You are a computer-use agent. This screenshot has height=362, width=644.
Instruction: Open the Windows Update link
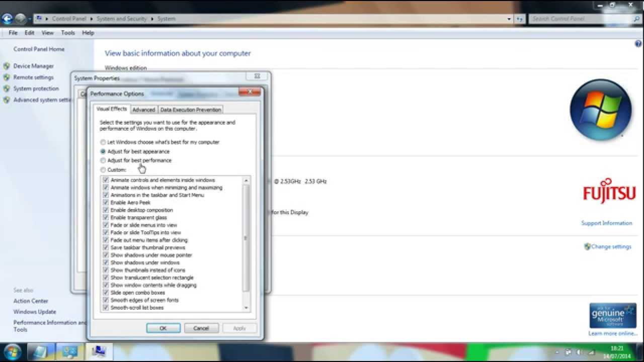(x=35, y=312)
